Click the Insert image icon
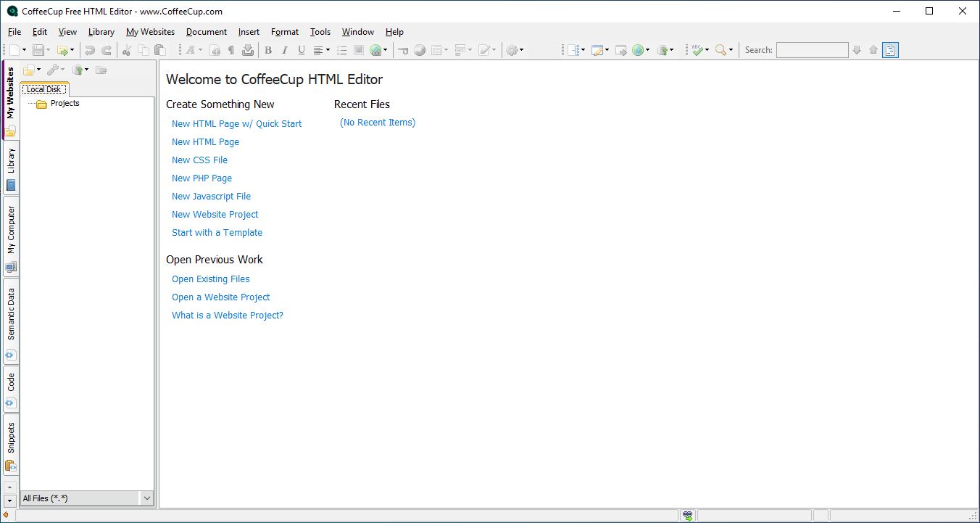 359,50
